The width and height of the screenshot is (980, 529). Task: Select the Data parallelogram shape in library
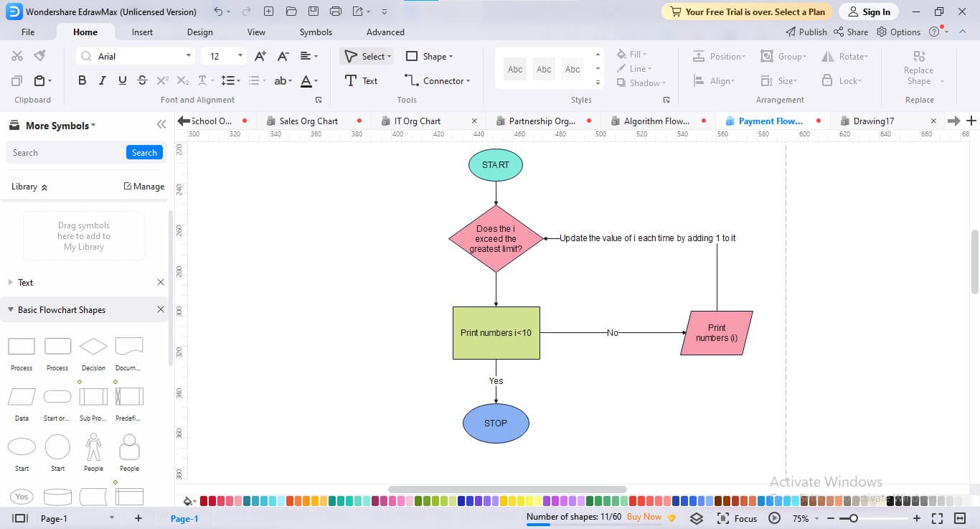(22, 396)
